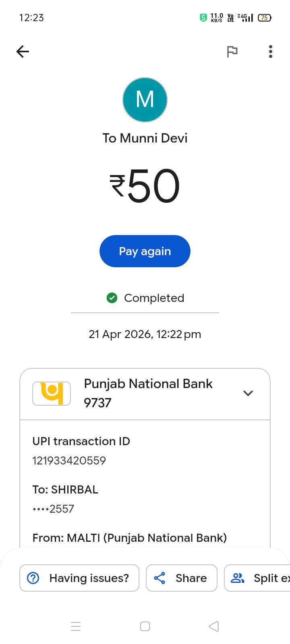Tap the share network icon

click(x=159, y=578)
